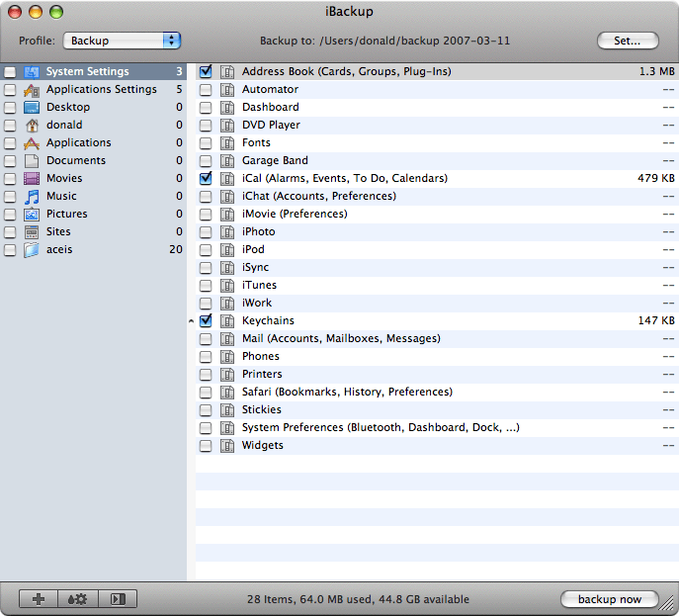The image size is (679, 616).
Task: Click the iCal item icon
Action: tap(227, 179)
